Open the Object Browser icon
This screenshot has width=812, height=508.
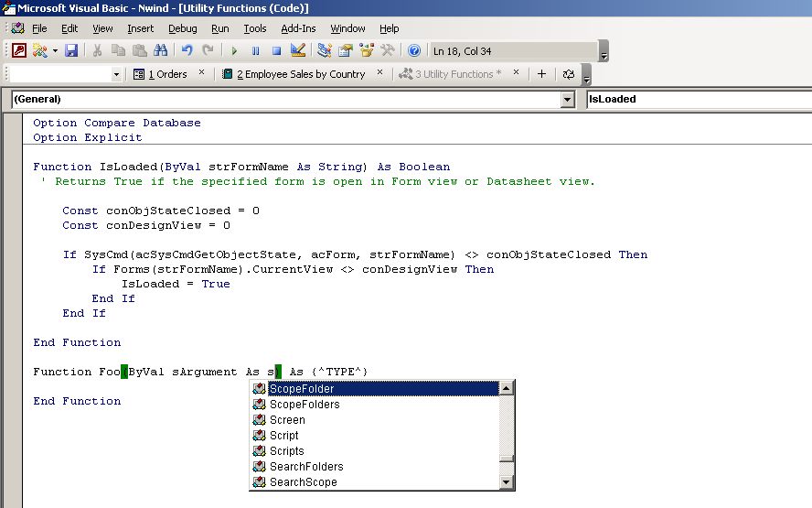coord(367,50)
